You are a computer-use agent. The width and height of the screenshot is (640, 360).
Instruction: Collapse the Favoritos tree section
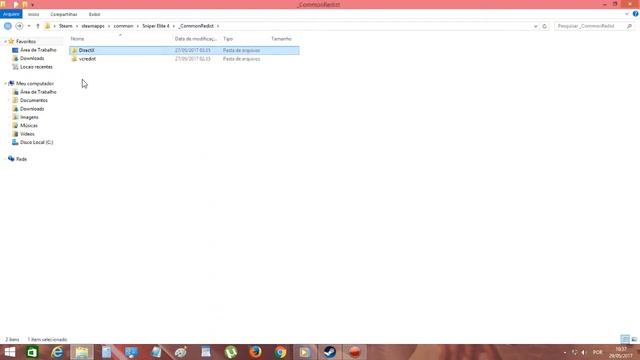point(5,42)
